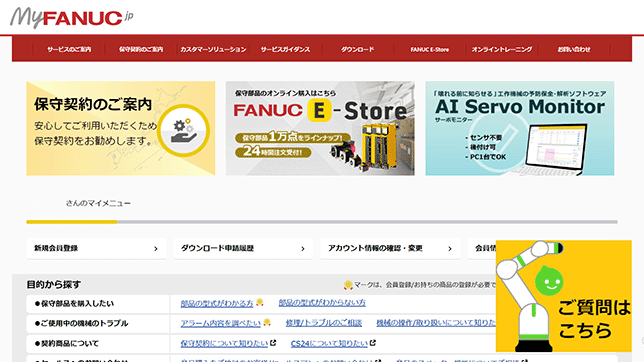Open the 保守契約のご案内 yellow banner

[x=121, y=128]
